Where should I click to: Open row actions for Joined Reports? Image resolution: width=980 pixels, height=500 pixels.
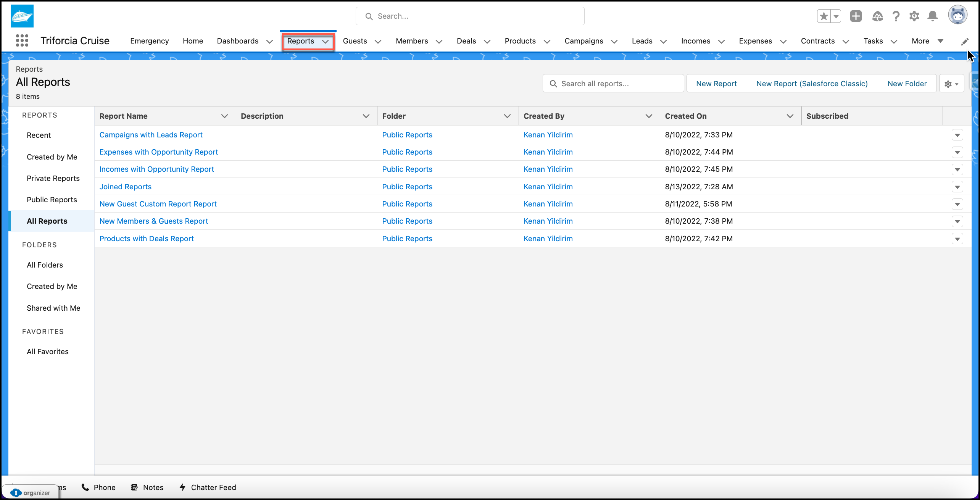click(x=957, y=187)
